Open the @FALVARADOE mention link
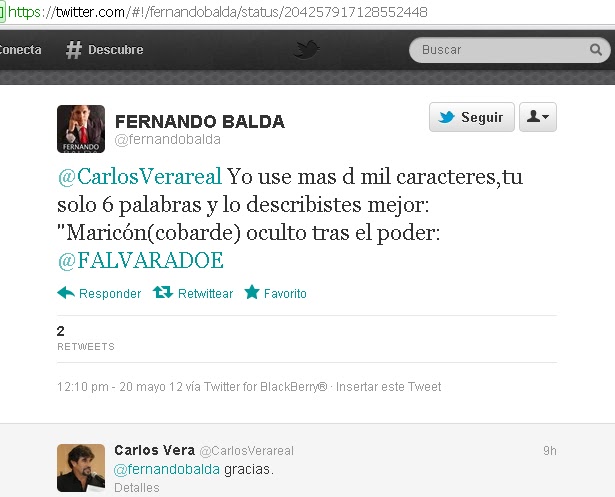 tap(140, 260)
